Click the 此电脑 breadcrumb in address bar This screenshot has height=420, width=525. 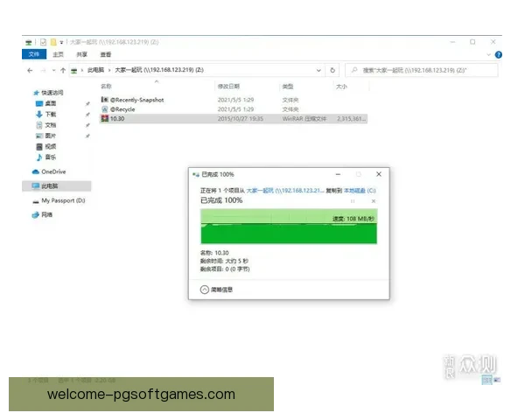95,70
